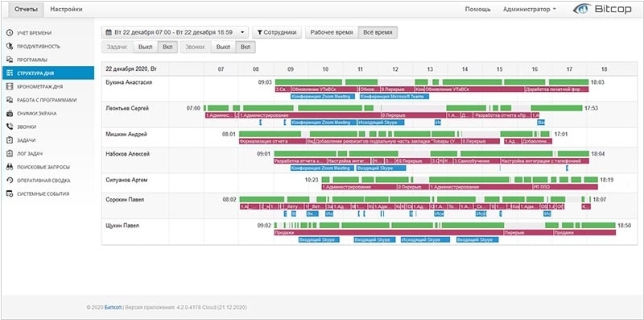Select the Отчеты tab
644x320 pixels.
(27, 10)
